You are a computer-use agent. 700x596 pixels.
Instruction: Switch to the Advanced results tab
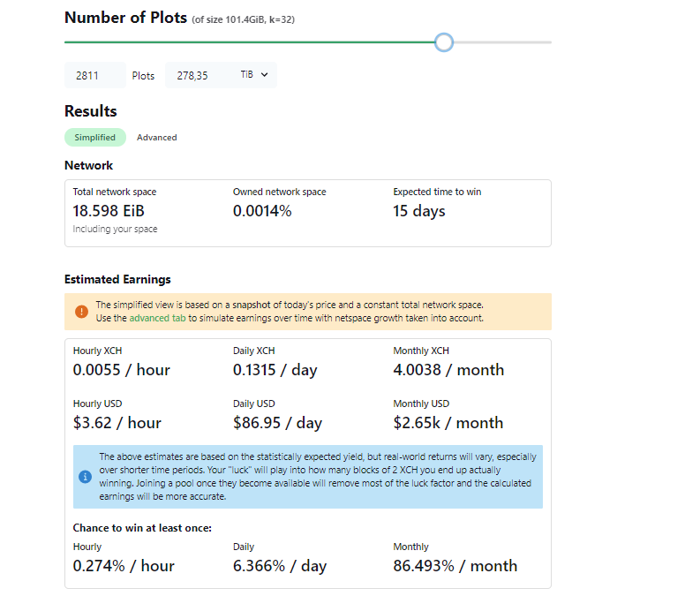[156, 138]
